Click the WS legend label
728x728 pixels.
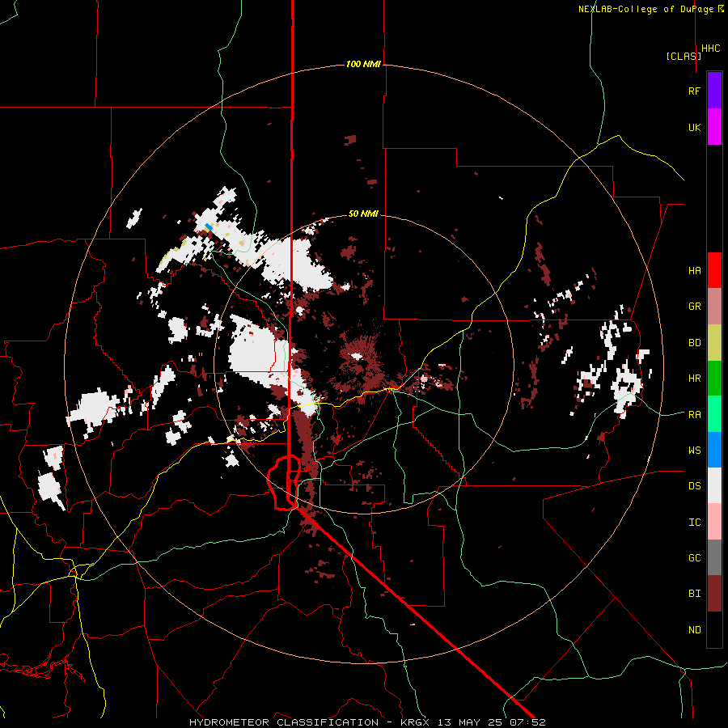click(x=694, y=450)
